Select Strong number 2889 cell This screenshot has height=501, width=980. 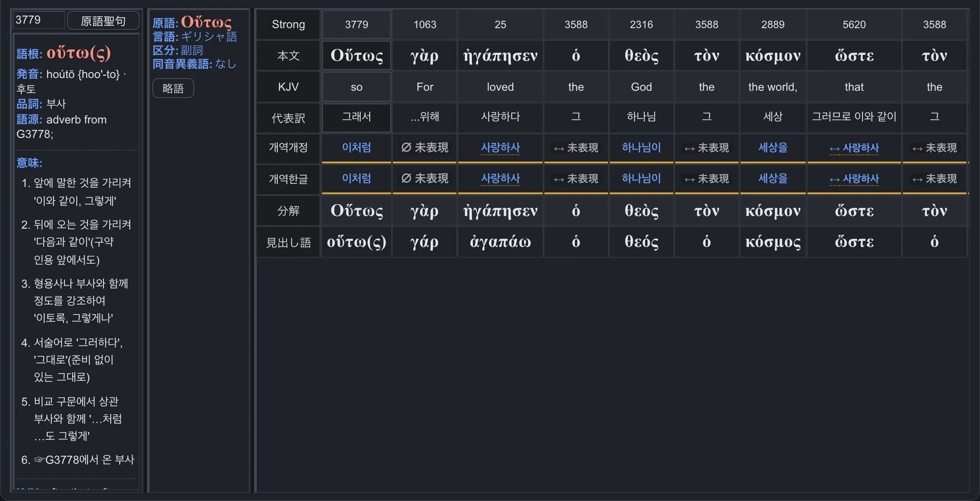773,25
